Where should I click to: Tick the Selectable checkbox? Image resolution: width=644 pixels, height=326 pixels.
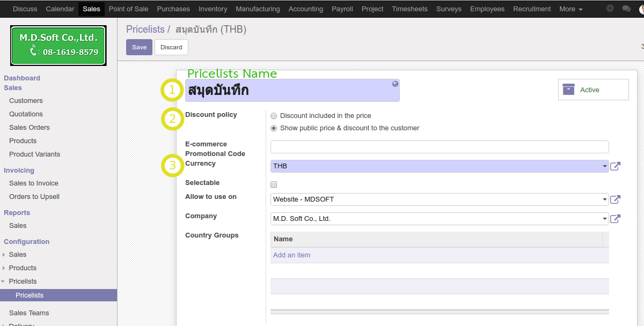(x=274, y=184)
